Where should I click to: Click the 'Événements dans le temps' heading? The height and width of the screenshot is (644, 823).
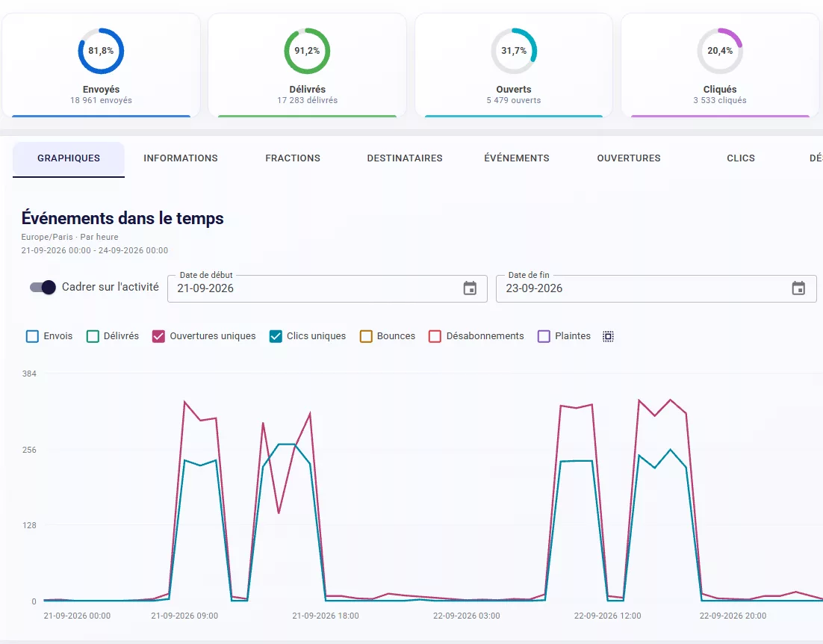(122, 218)
